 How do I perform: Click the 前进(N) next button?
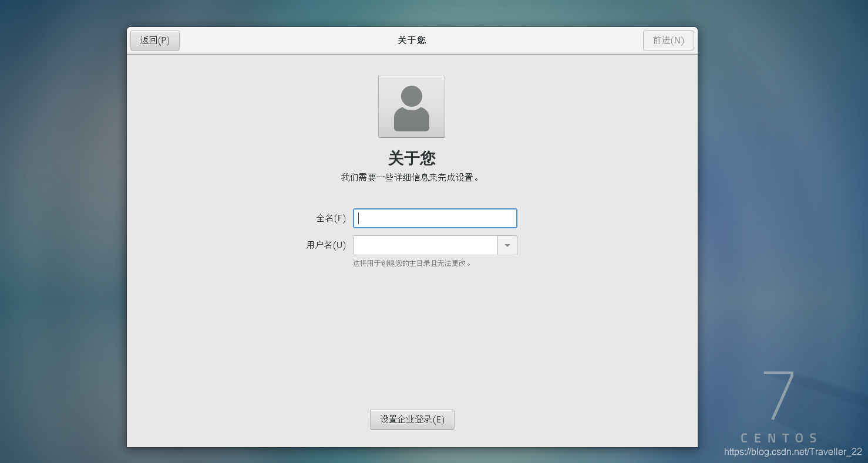pos(668,40)
